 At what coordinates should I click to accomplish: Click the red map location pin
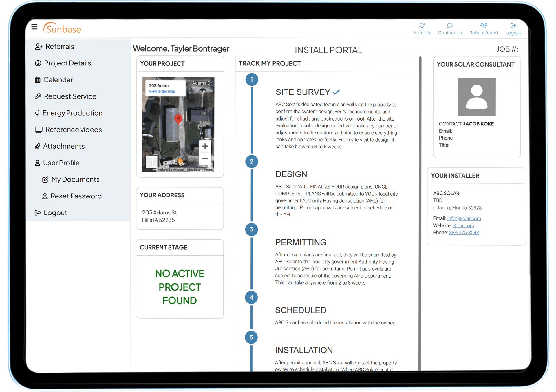click(178, 118)
